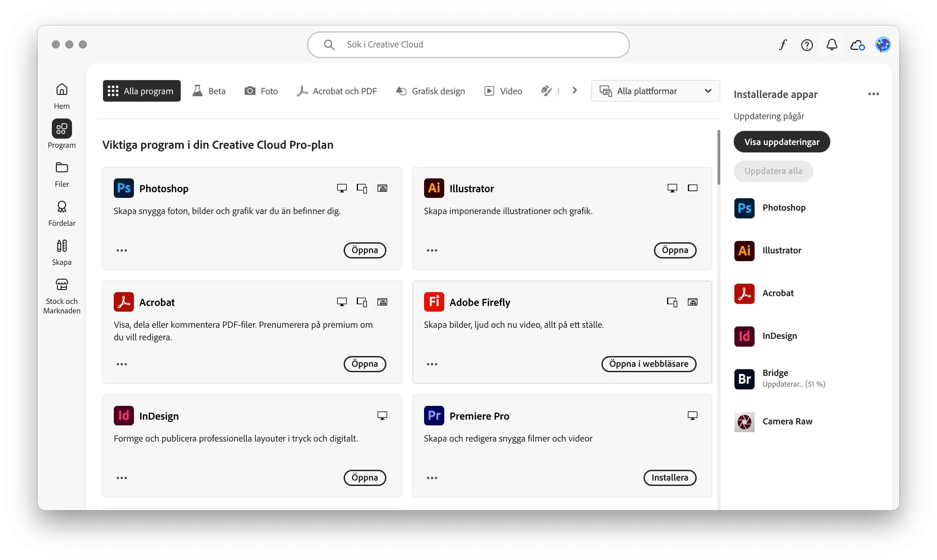Click the vertical scrollbar of program list
937x560 pixels.
point(719,158)
